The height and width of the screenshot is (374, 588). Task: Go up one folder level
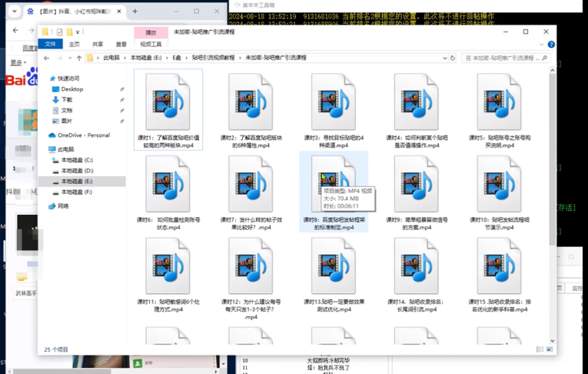(x=79, y=58)
